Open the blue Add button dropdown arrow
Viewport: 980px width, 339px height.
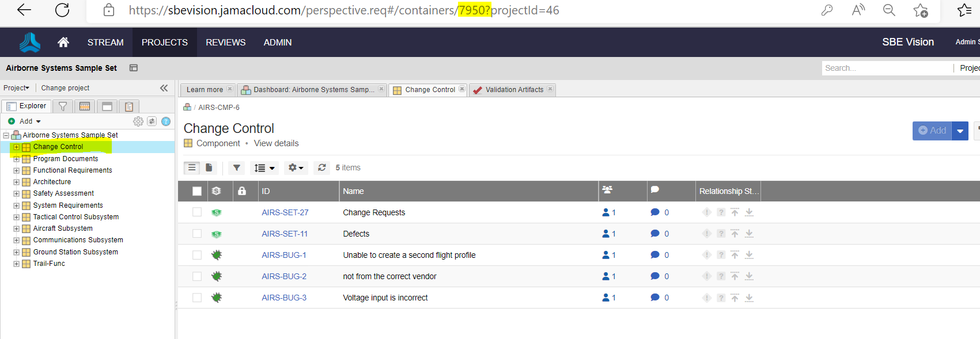point(960,131)
